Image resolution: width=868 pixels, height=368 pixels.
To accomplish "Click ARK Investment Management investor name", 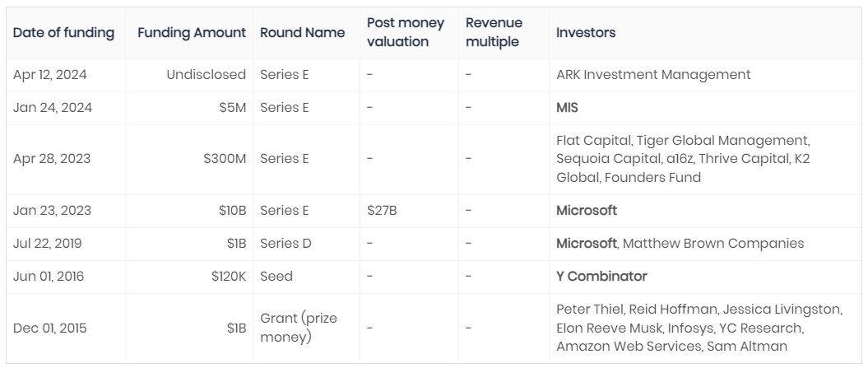I will click(x=653, y=75).
